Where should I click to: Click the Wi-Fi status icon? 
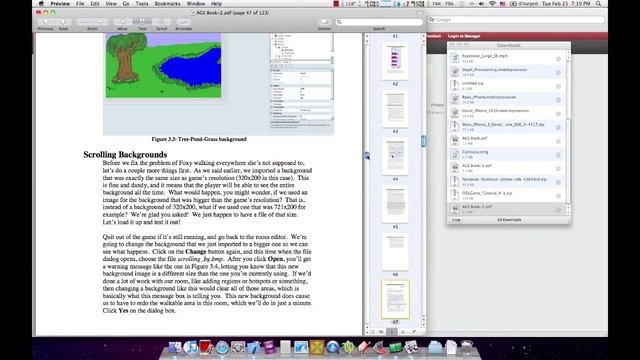[492, 3]
